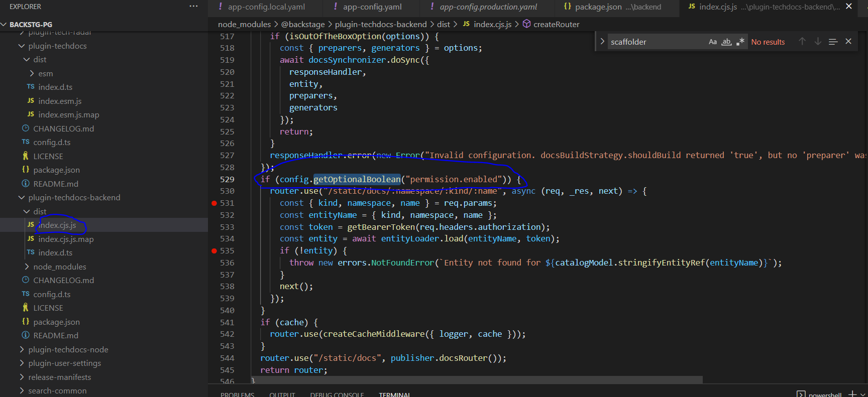This screenshot has height=397, width=868.
Task: Close the find widget
Action: coord(848,42)
